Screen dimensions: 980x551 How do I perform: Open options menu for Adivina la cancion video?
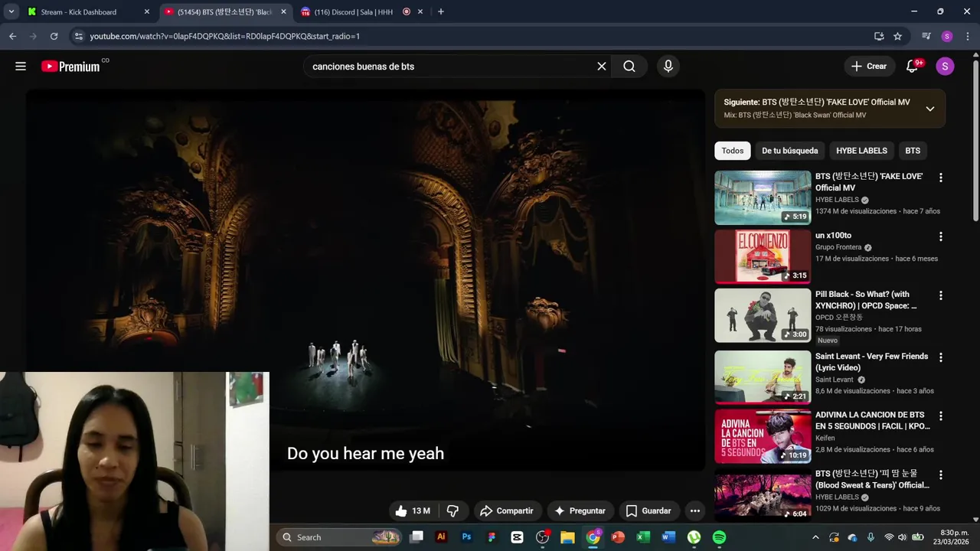(941, 416)
